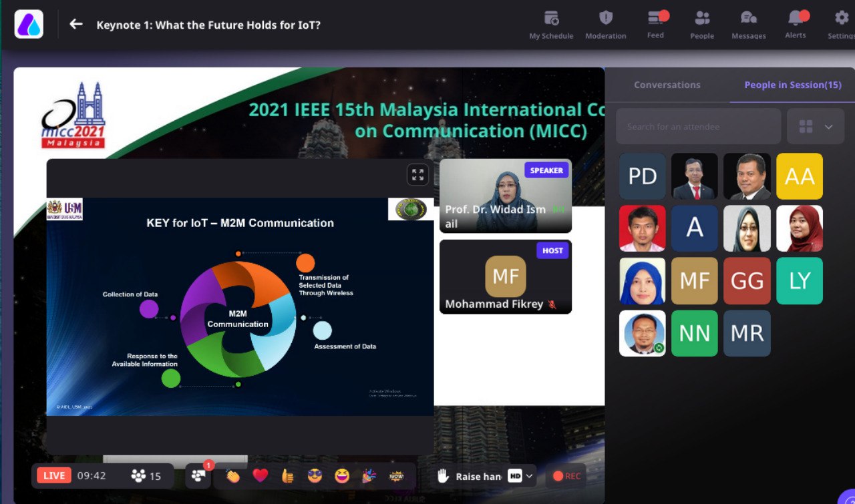This screenshot has height=504, width=855.
Task: Send sunglasses emoji reaction
Action: [x=315, y=476]
